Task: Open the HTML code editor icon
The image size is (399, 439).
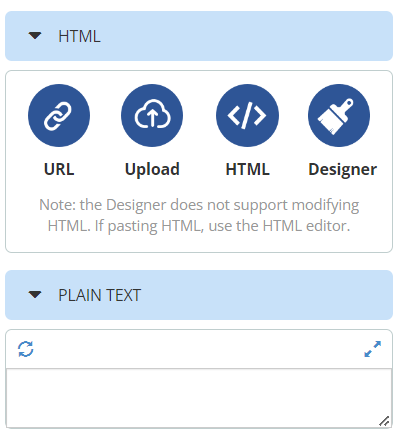Action: (x=247, y=115)
